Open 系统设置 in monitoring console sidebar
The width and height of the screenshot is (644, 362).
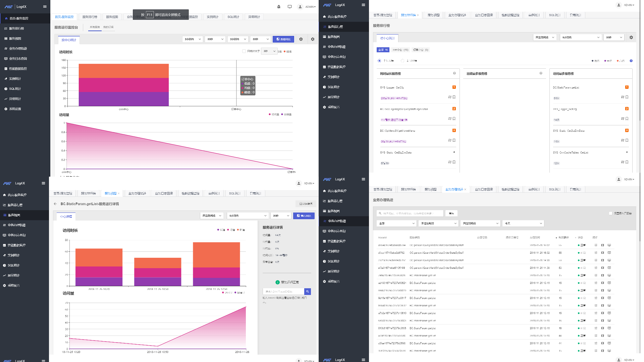pyautogui.click(x=15, y=109)
